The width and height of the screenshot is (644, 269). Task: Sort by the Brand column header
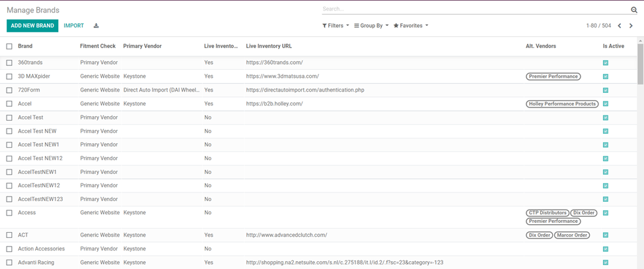[25, 46]
